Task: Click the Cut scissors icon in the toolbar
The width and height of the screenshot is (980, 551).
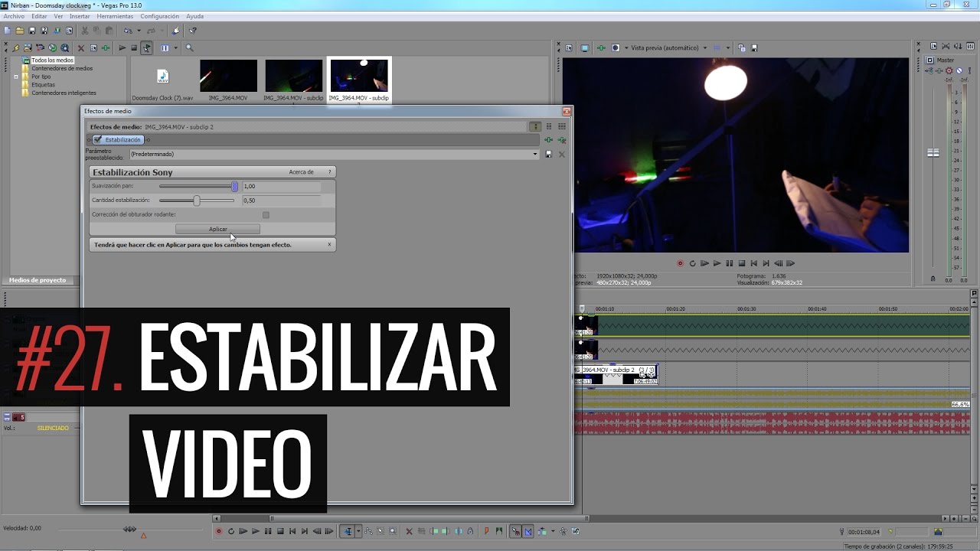Action: click(85, 31)
